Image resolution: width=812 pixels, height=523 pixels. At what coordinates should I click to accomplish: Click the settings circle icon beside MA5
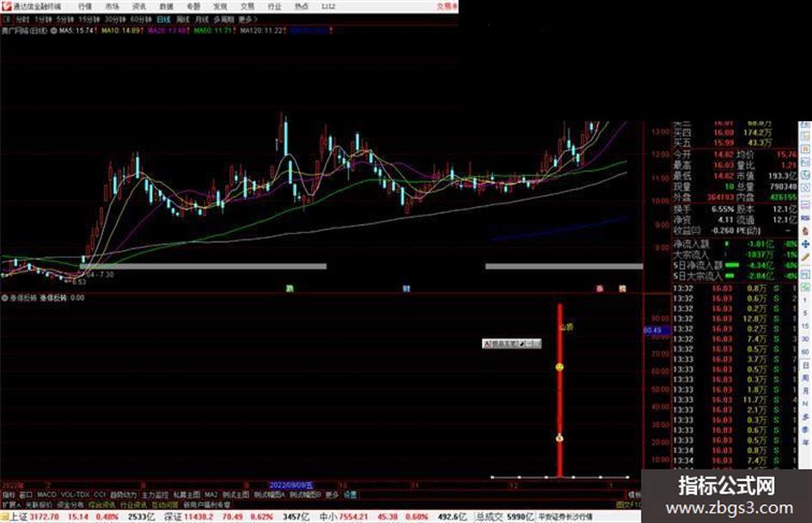click(53, 31)
